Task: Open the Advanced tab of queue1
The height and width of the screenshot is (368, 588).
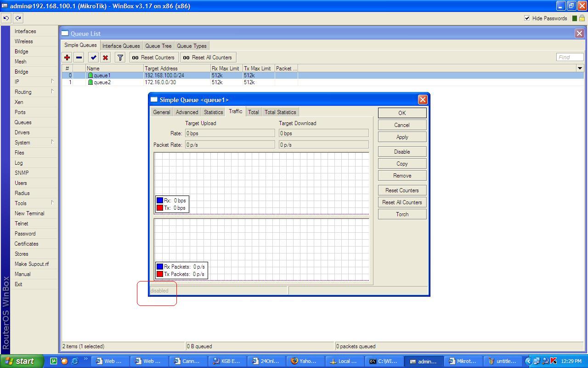Action: 187,112
